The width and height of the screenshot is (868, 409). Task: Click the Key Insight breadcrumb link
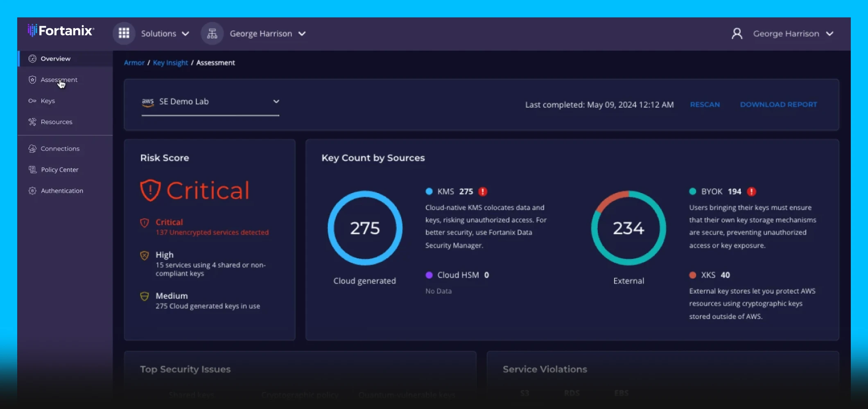click(x=170, y=63)
